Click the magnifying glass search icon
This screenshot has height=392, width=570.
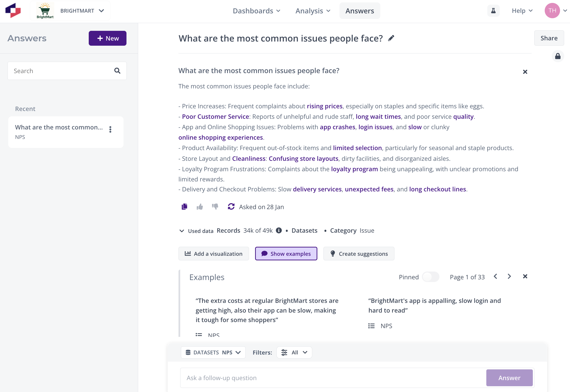[x=117, y=71]
